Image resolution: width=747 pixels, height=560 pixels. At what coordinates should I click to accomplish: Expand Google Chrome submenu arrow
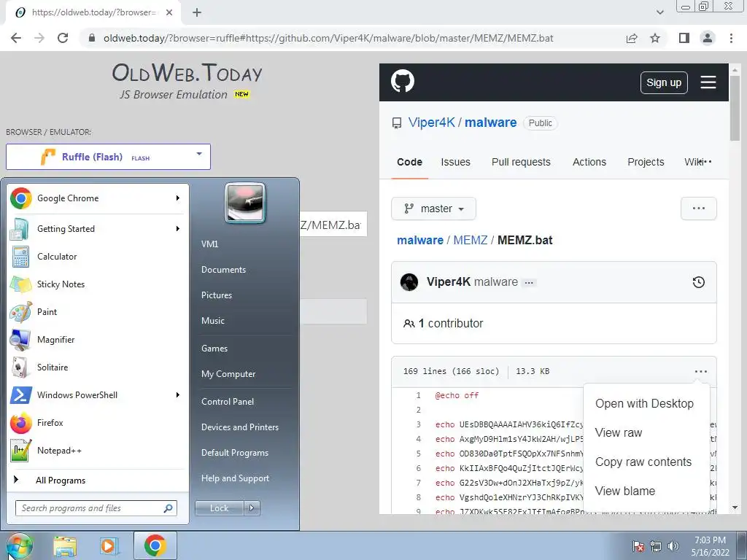point(178,198)
